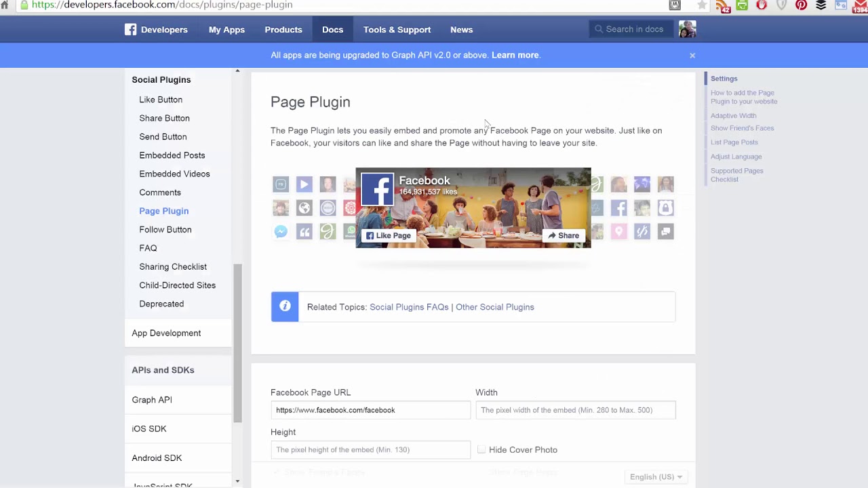Open the Pinterest extension
This screenshot has width=868, height=488.
pos(801,5)
